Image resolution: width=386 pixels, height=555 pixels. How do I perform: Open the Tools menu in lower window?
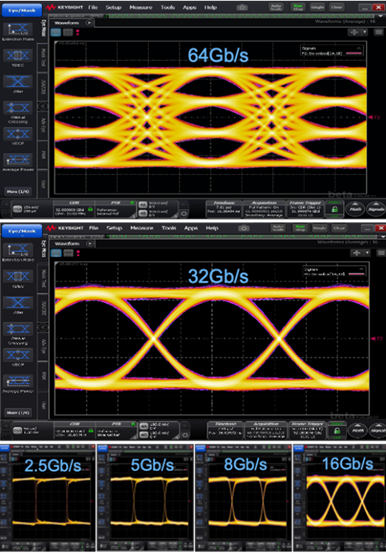pyautogui.click(x=169, y=228)
